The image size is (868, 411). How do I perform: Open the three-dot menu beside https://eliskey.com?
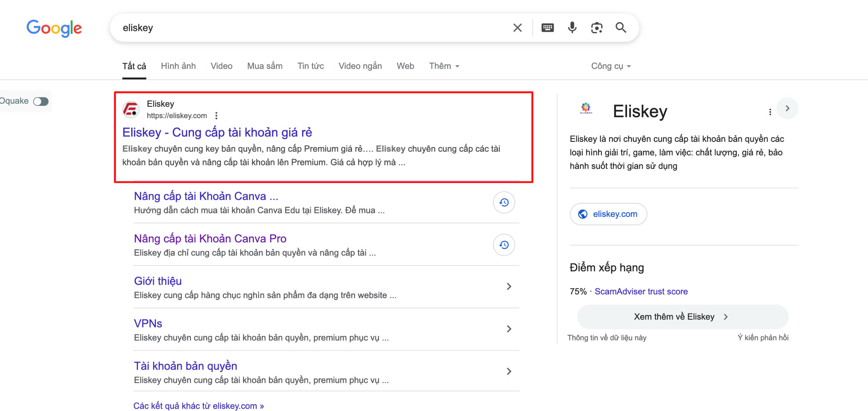[x=216, y=116]
